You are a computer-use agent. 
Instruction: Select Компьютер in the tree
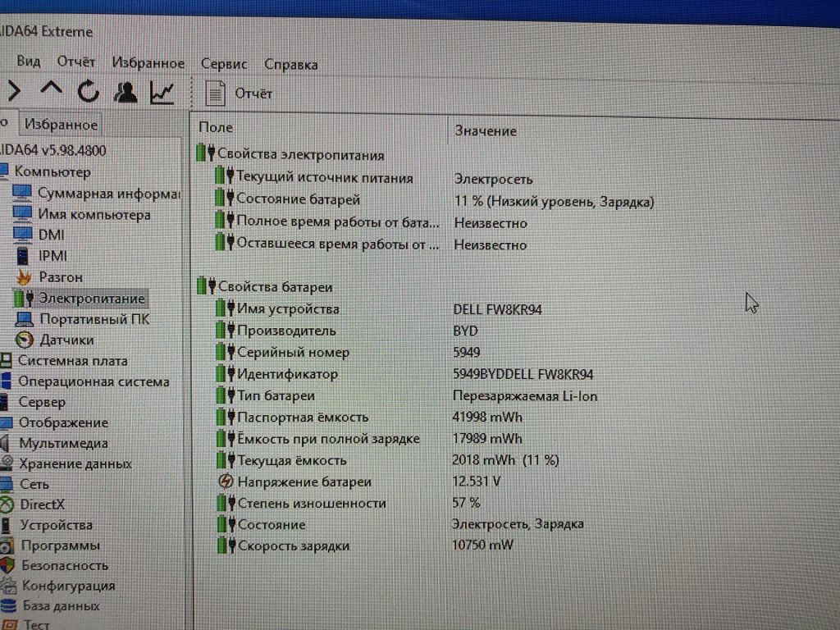pos(52,171)
